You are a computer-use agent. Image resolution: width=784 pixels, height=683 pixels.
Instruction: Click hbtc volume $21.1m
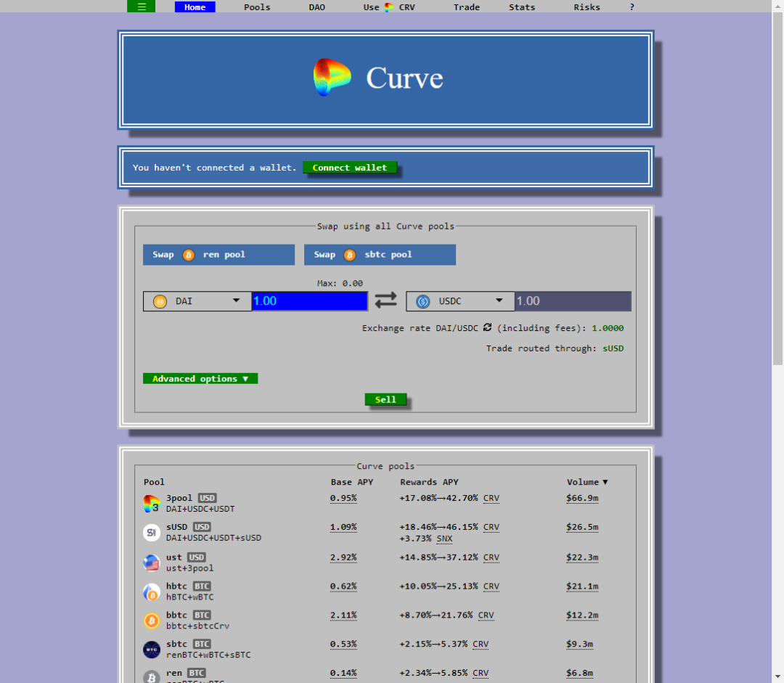[x=582, y=586]
